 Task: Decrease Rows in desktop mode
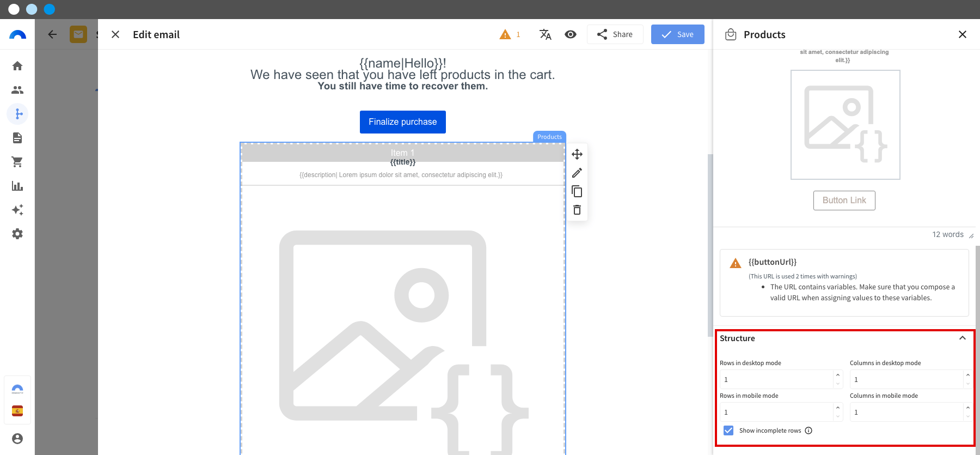tap(838, 384)
